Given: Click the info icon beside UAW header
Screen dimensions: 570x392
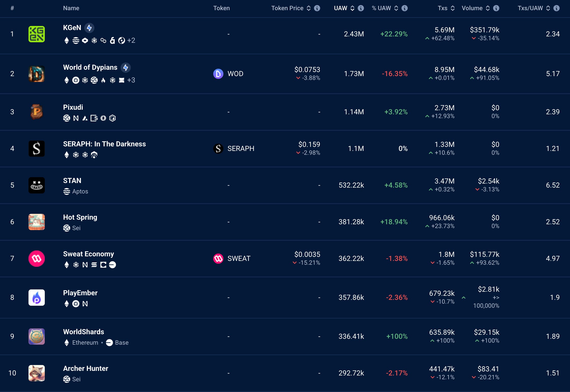Looking at the screenshot, I should tap(361, 8).
